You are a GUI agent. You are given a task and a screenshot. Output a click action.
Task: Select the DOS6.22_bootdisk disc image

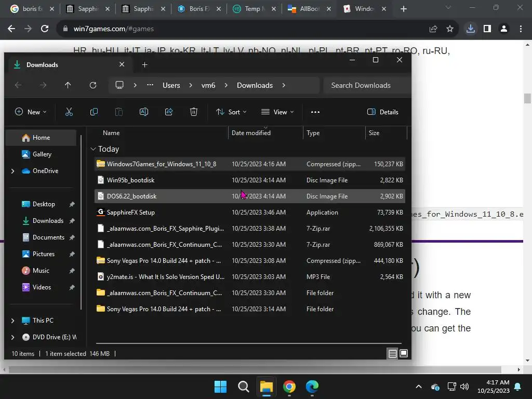click(x=250, y=196)
